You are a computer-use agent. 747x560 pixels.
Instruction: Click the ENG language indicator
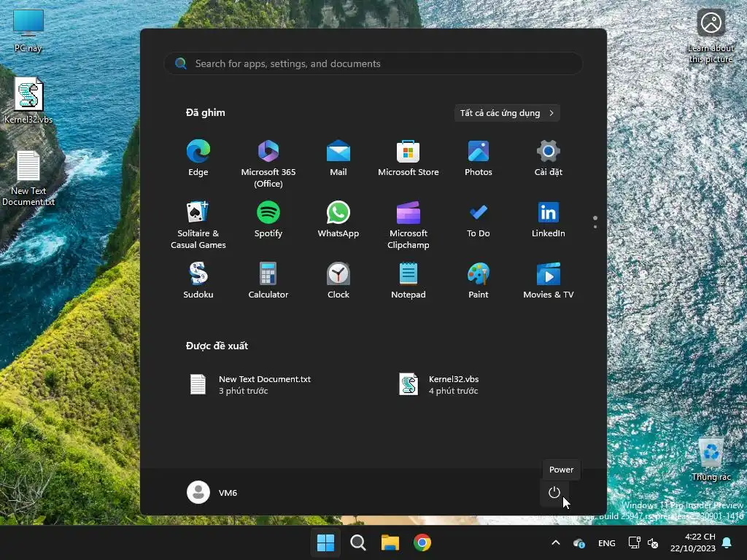(x=606, y=542)
